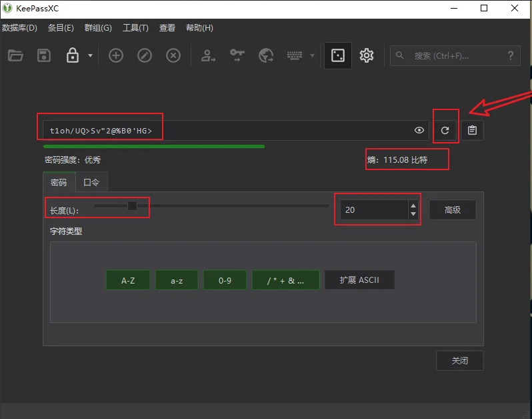The height and width of the screenshot is (419, 532).
Task: Edit entry using pencil circle icon
Action: point(145,55)
